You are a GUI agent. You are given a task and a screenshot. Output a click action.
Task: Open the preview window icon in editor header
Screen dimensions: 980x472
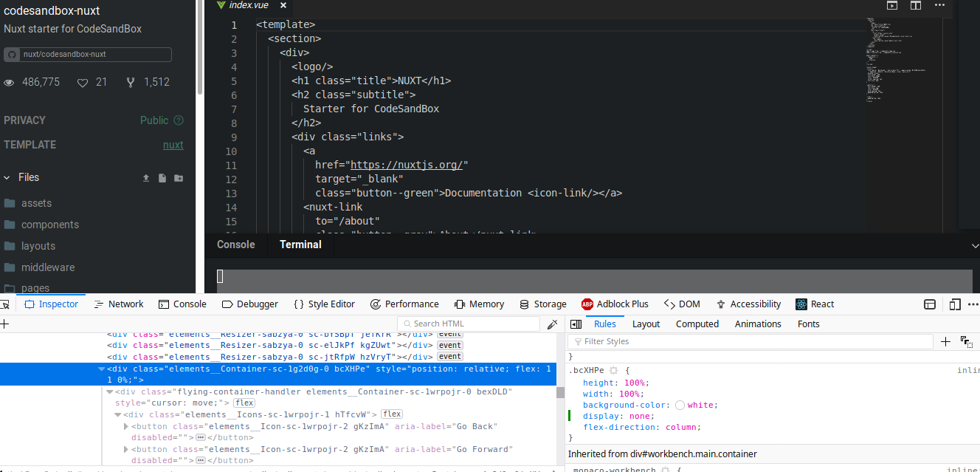pyautogui.click(x=892, y=5)
